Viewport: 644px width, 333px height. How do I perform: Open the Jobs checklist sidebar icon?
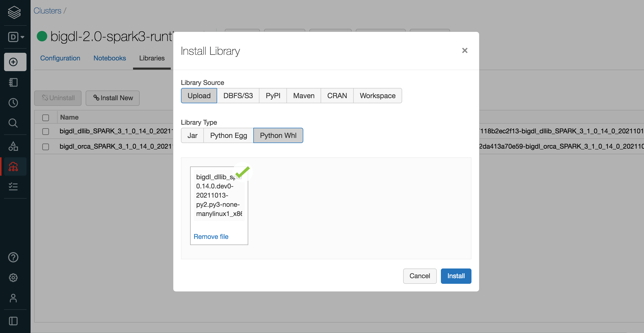(14, 186)
